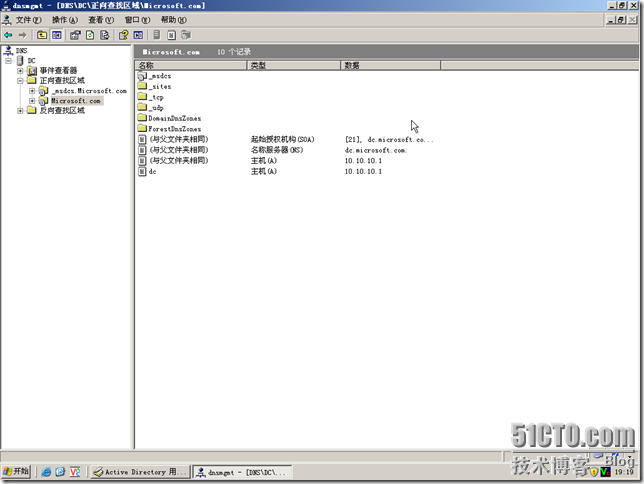Click dc.microsoft.com. in the NS record row

(376, 150)
